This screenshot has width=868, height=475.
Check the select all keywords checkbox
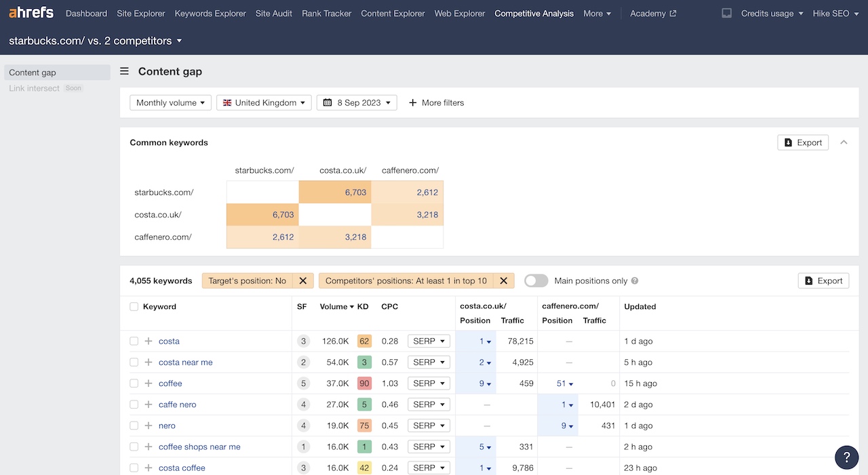point(134,306)
